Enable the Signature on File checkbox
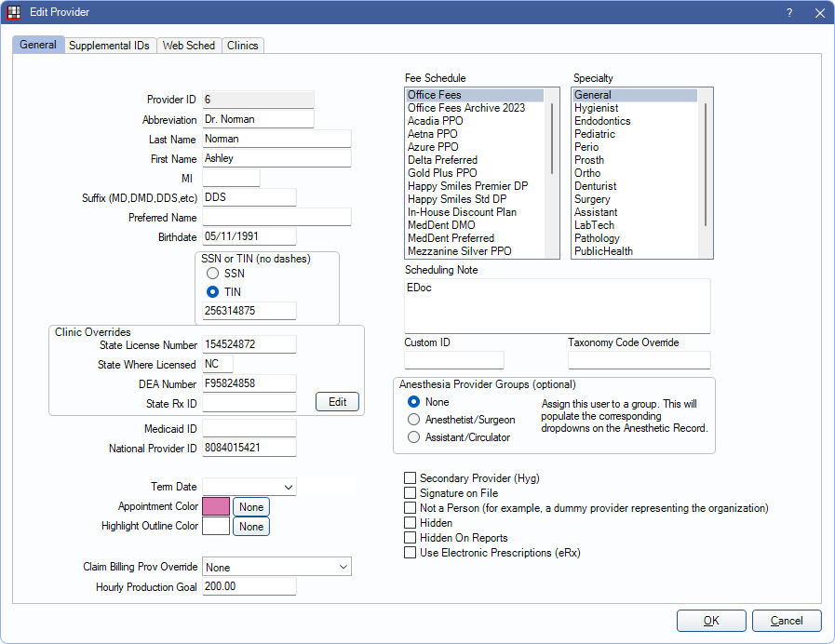835x644 pixels. click(x=410, y=493)
